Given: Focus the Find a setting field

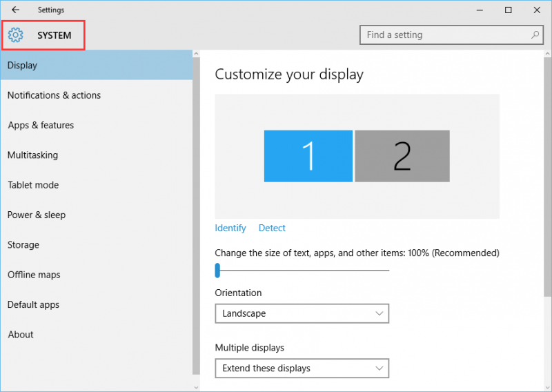Looking at the screenshot, I should point(451,35).
